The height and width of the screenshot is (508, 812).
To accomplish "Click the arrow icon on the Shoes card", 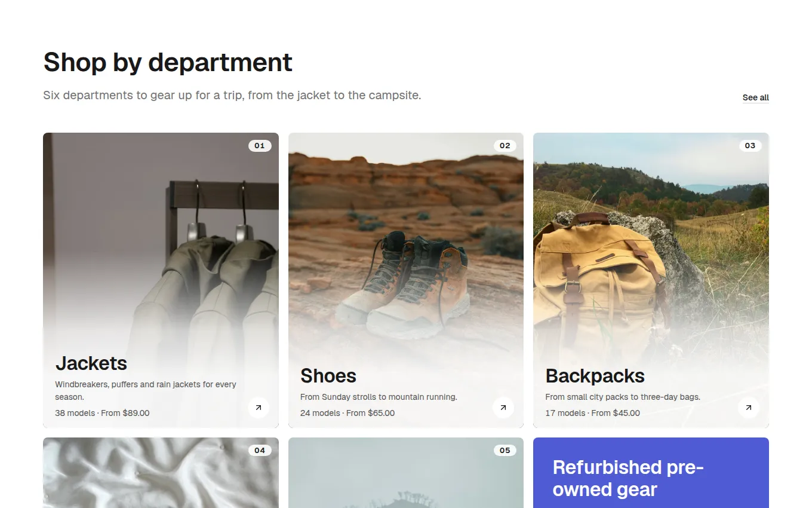I will (x=503, y=408).
